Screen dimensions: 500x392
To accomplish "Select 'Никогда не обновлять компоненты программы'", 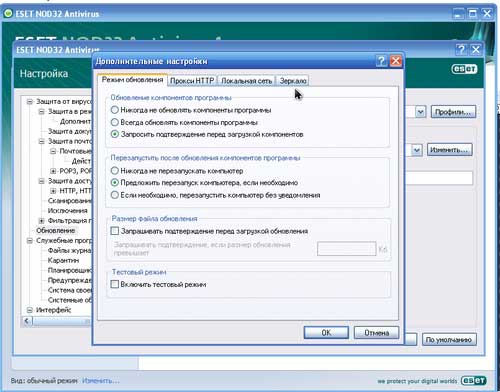I will click(115, 110).
